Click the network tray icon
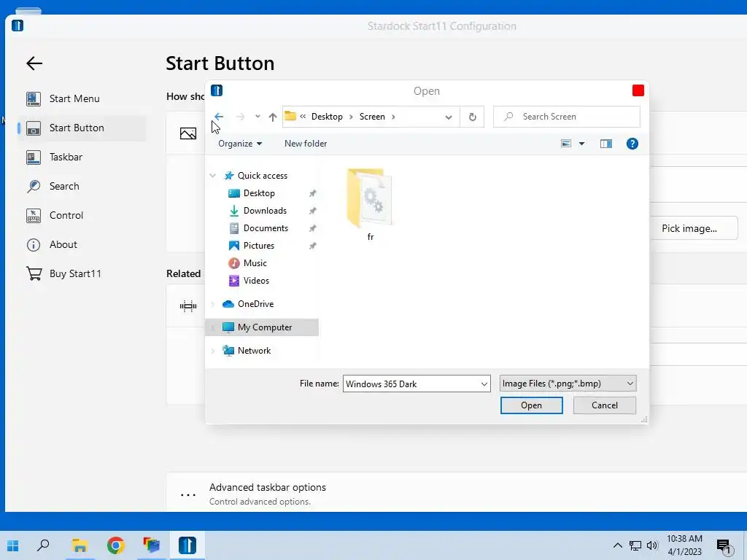The width and height of the screenshot is (747, 560). [635, 545]
